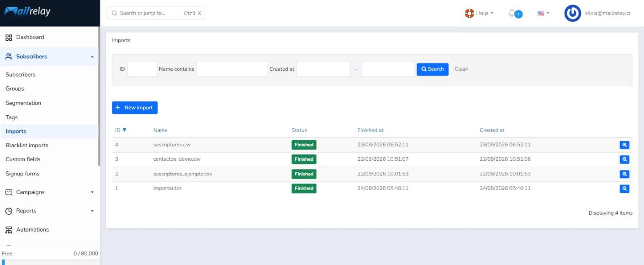Click the contactos_demo.csv name cell
644x265 pixels.
pyautogui.click(x=177, y=159)
